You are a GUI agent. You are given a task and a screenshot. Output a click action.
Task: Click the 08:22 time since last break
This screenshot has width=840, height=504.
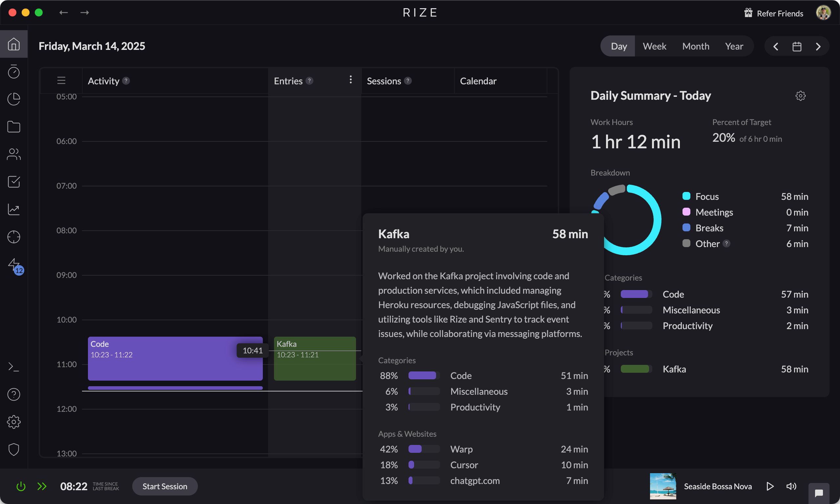coord(74,486)
